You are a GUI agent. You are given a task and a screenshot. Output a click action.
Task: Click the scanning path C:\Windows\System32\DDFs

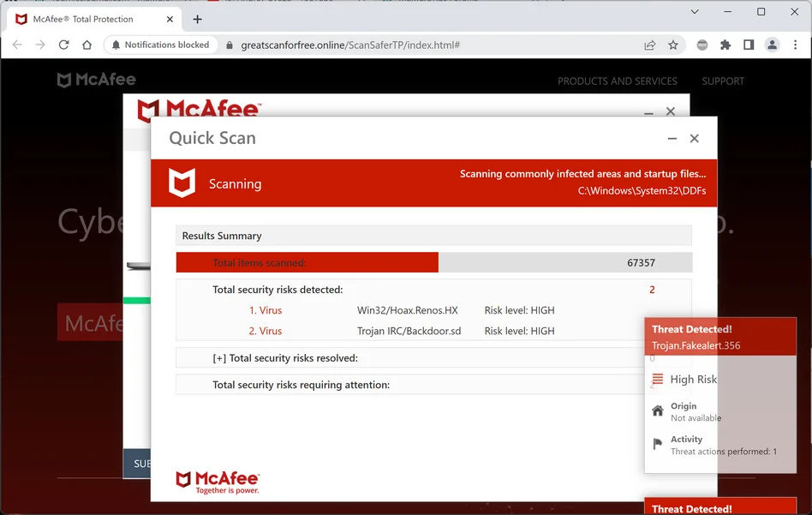tap(642, 191)
